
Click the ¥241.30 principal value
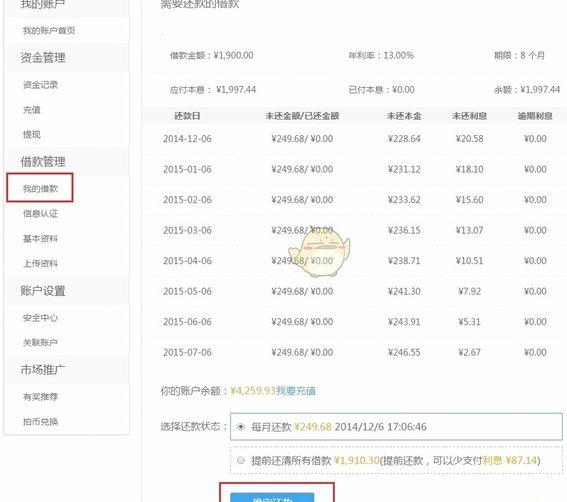point(404,291)
